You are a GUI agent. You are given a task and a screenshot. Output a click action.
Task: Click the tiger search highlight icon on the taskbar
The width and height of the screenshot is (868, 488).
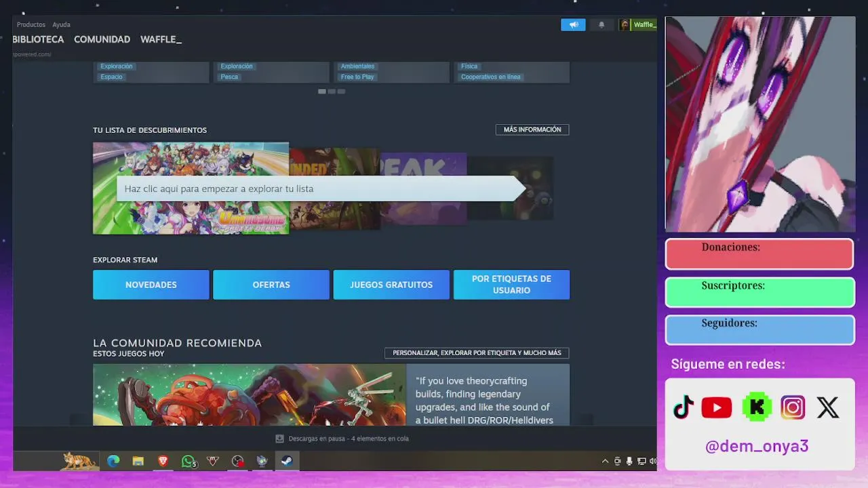point(79,461)
